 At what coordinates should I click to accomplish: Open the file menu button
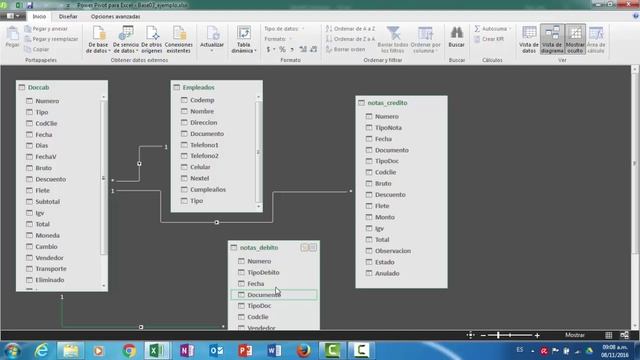point(13,16)
